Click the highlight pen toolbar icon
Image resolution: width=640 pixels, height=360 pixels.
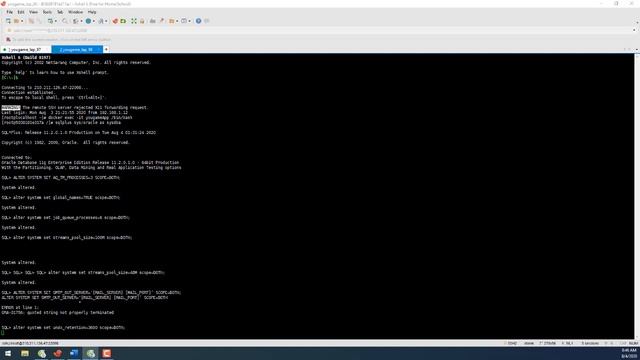click(162, 21)
